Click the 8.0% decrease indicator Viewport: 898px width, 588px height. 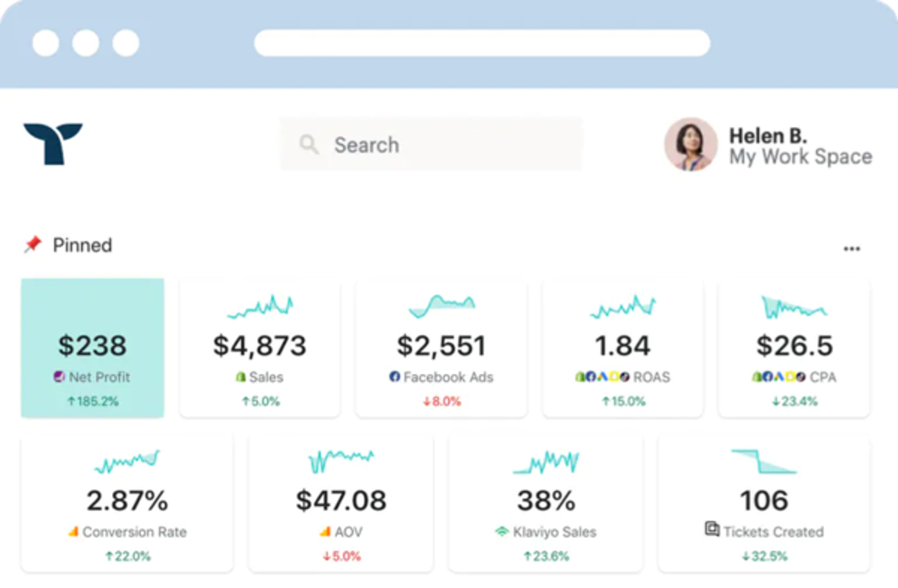[442, 401]
